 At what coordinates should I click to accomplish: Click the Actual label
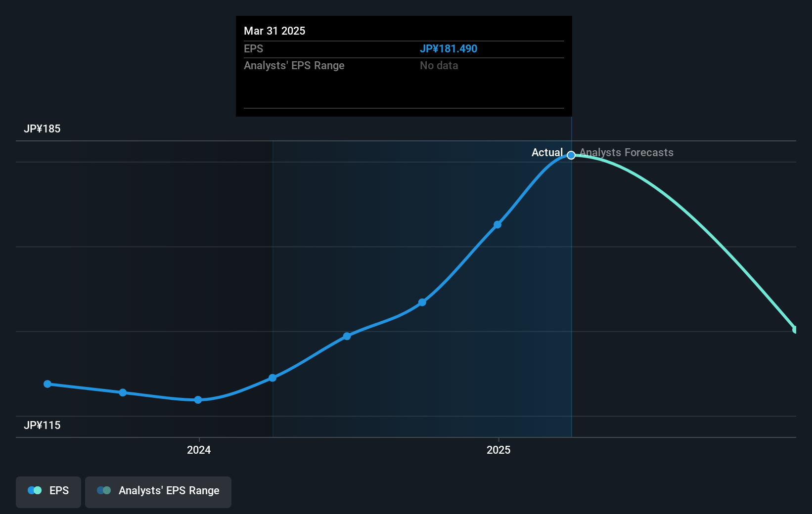(x=547, y=153)
